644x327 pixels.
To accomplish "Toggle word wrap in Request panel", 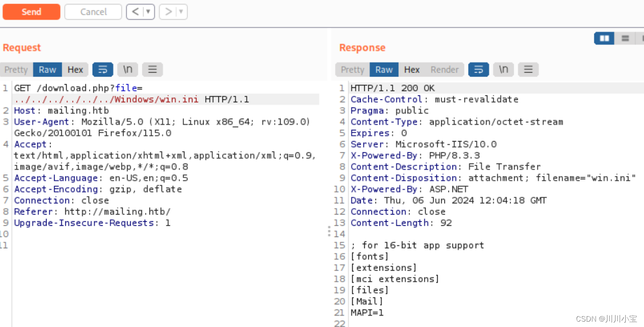I will [x=103, y=69].
